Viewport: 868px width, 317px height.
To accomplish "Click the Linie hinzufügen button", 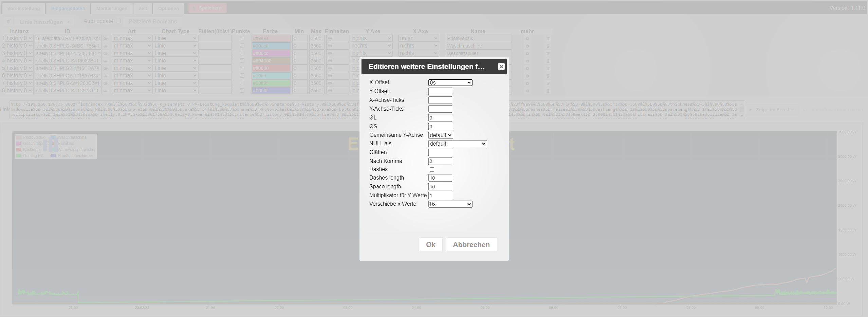I will (x=45, y=22).
